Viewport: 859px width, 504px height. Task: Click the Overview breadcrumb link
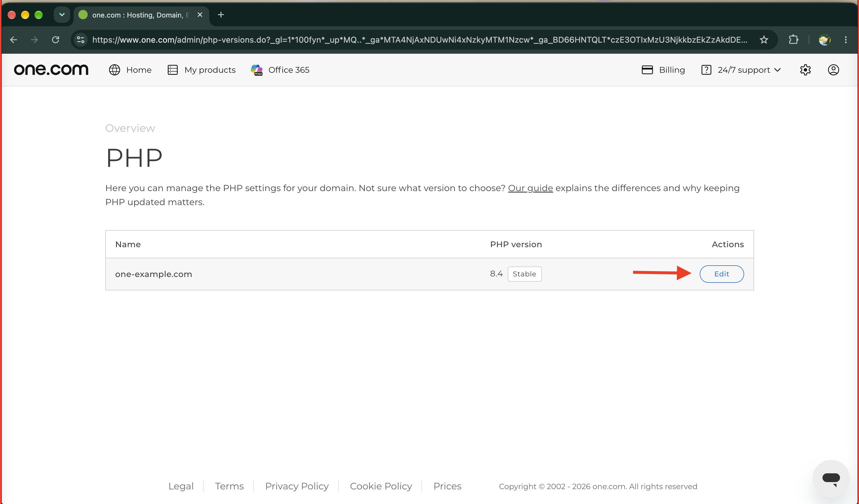tap(130, 128)
